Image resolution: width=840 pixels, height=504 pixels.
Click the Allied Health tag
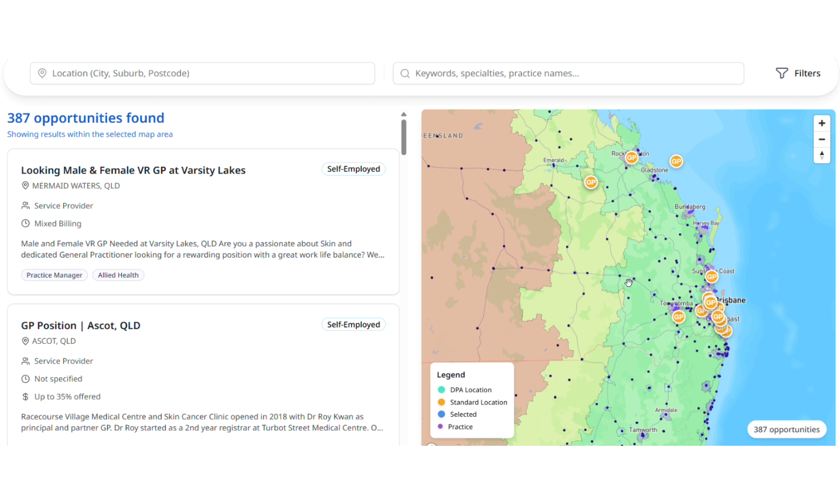coord(118,275)
